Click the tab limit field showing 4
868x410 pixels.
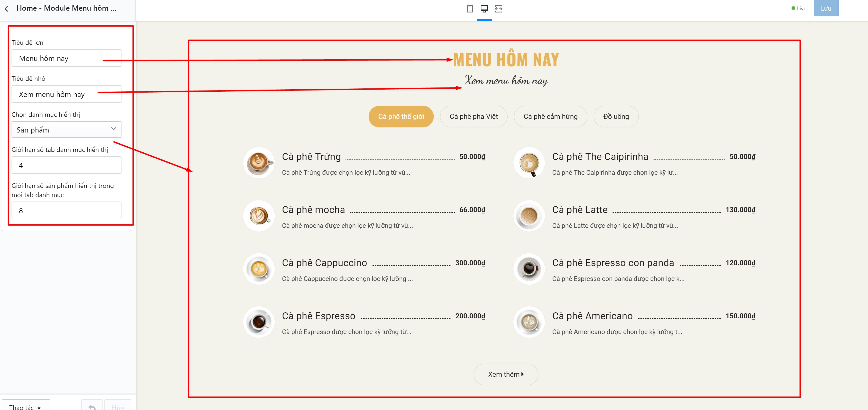pyautogui.click(x=66, y=166)
